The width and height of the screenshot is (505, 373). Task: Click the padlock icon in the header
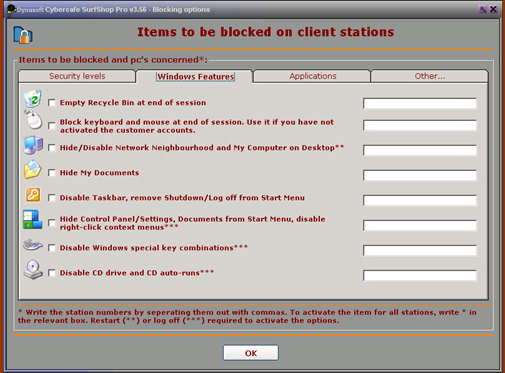(23, 35)
